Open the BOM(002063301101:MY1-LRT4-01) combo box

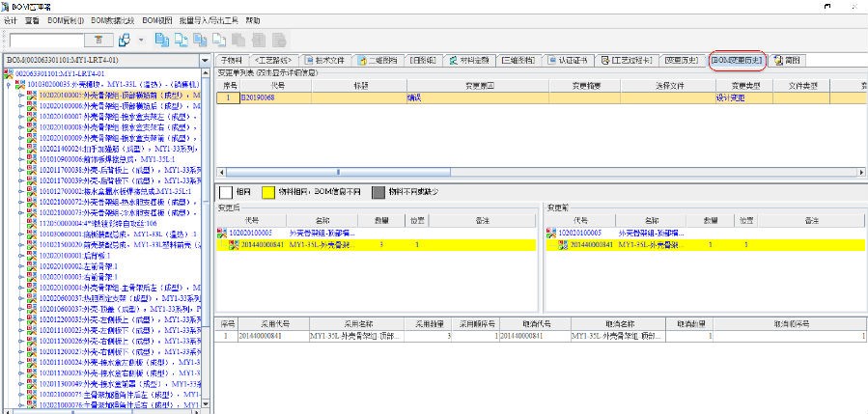205,61
